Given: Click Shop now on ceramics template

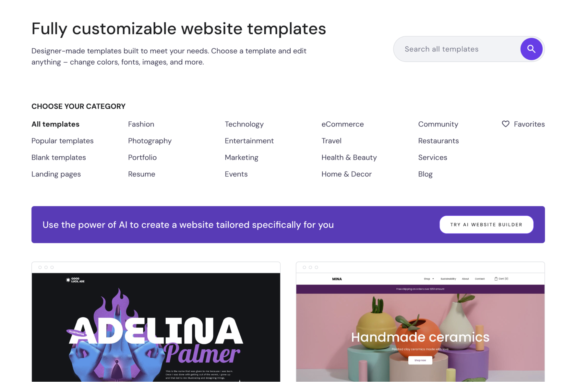Looking at the screenshot, I should click(420, 360).
